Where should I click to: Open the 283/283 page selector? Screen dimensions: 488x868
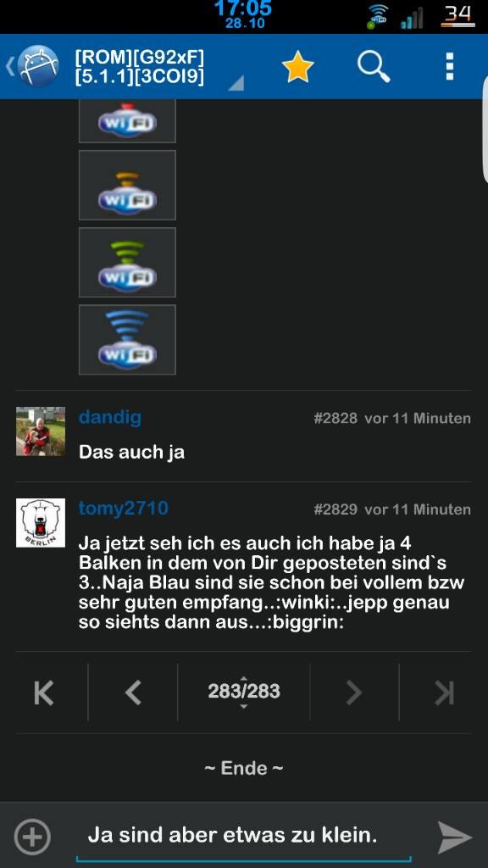pyautogui.click(x=244, y=692)
